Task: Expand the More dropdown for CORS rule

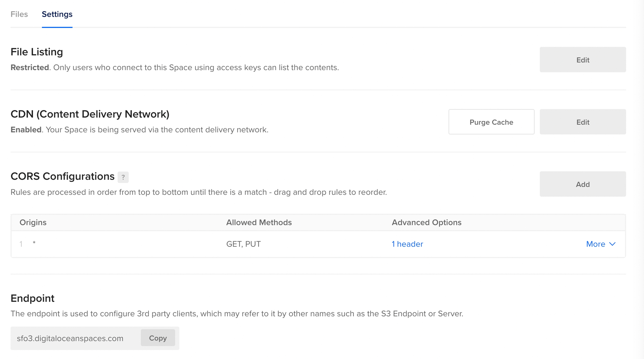Action: pyautogui.click(x=595, y=244)
